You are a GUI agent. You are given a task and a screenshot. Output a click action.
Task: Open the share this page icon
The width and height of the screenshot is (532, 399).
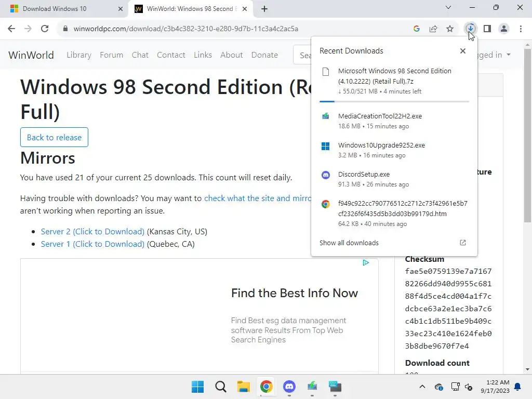[433, 29]
